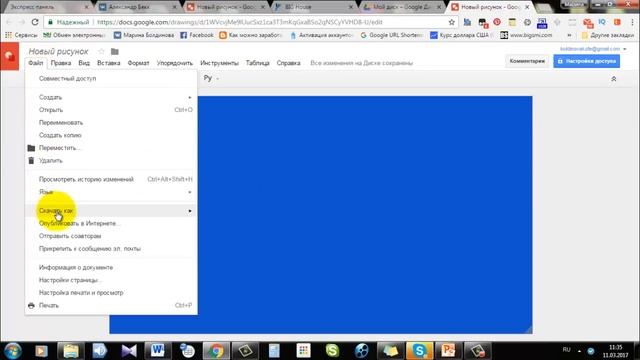This screenshot has height=360, width=640.
Task: Open Chrome from the taskbar
Action: [x=216, y=351]
